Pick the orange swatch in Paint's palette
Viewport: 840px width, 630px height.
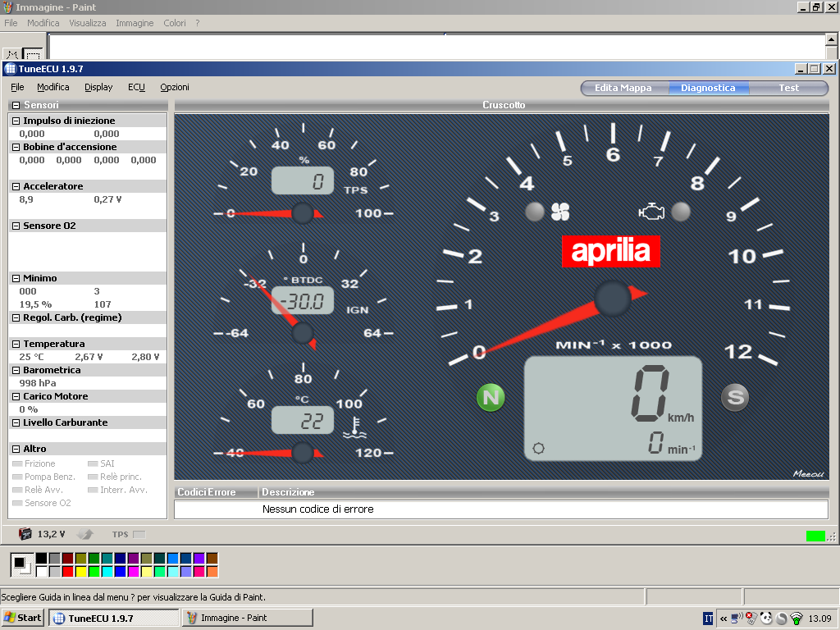click(212, 572)
